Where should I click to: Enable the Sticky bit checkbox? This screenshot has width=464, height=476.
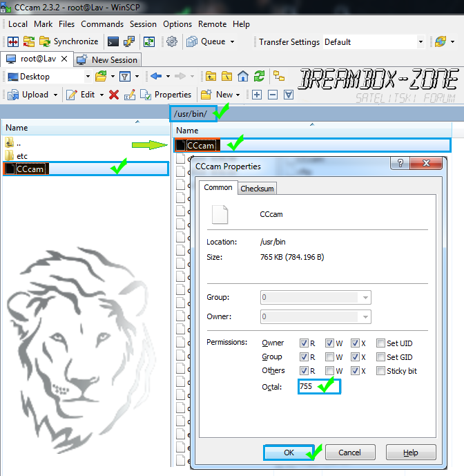(x=380, y=371)
